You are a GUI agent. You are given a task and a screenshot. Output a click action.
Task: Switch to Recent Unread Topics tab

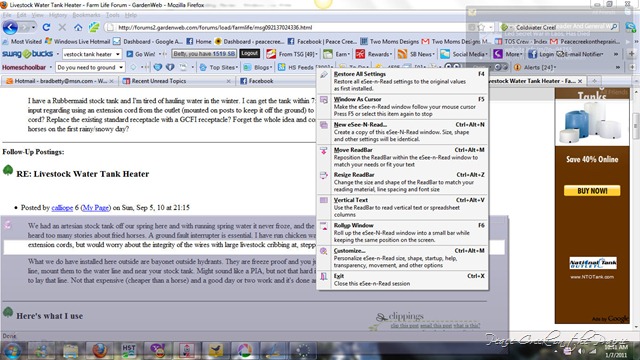coord(176,81)
